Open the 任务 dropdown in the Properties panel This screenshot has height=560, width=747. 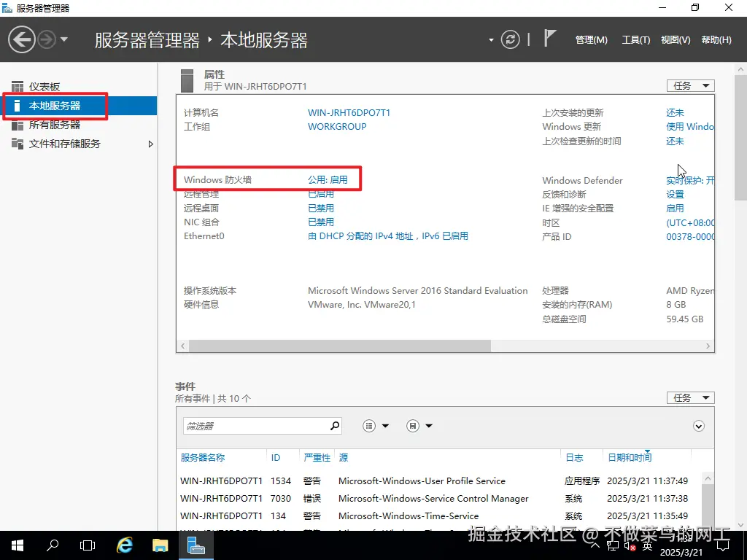690,85
